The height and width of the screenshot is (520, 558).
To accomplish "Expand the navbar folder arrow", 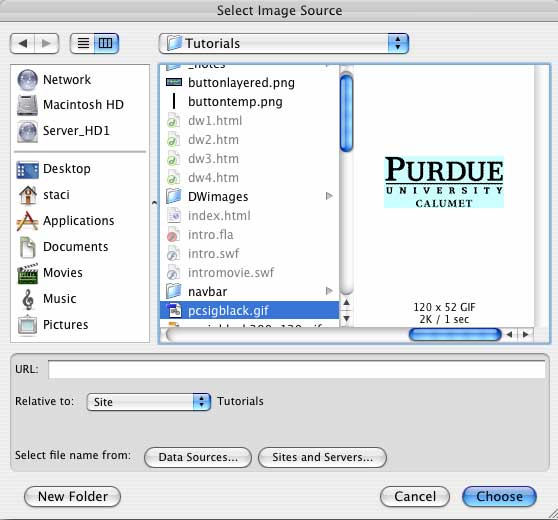I will (329, 291).
